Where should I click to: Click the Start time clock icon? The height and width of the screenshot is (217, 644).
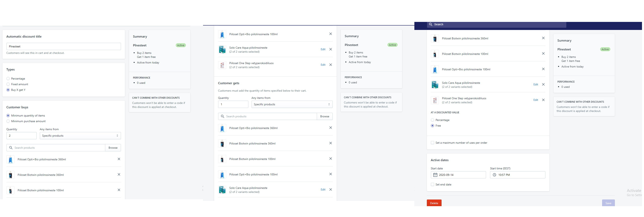pos(494,175)
